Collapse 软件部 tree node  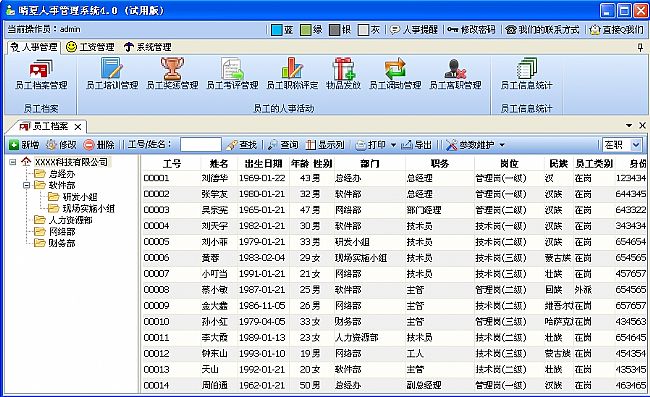tap(27, 185)
